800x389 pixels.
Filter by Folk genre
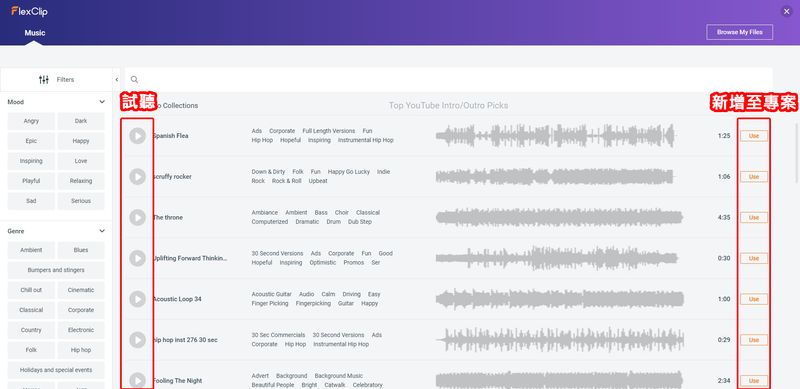click(31, 350)
